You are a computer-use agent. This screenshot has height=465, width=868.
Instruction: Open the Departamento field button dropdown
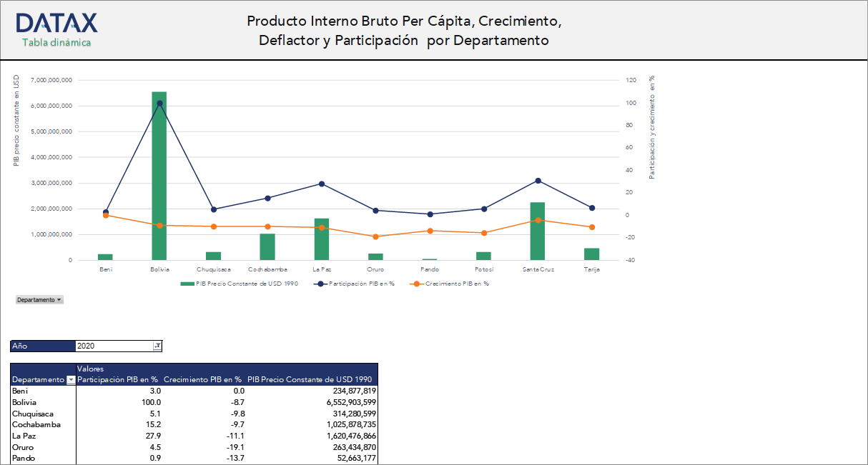point(60,299)
